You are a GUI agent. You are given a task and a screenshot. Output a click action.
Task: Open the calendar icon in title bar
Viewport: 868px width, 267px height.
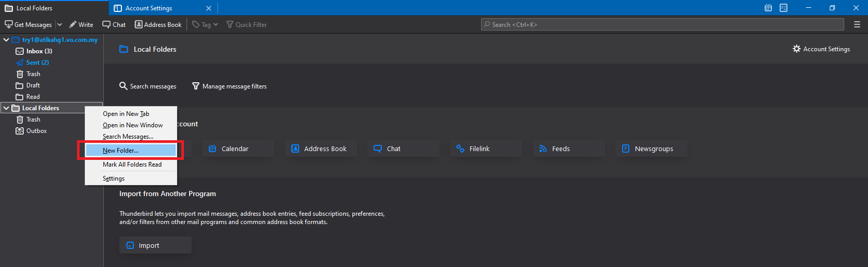(x=768, y=8)
